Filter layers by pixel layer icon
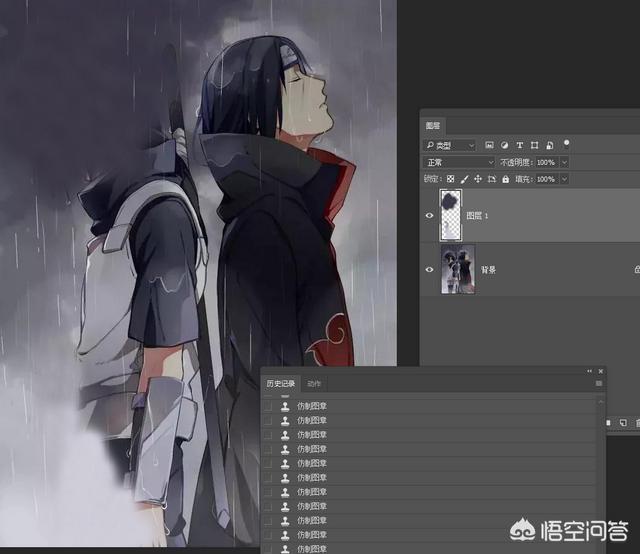The height and width of the screenshot is (554, 640). (x=489, y=145)
